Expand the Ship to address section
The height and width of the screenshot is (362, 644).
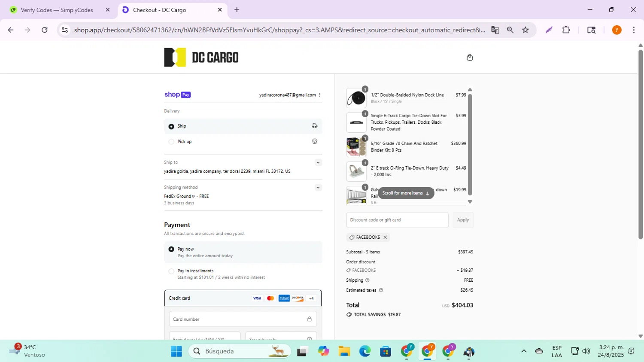(x=318, y=162)
